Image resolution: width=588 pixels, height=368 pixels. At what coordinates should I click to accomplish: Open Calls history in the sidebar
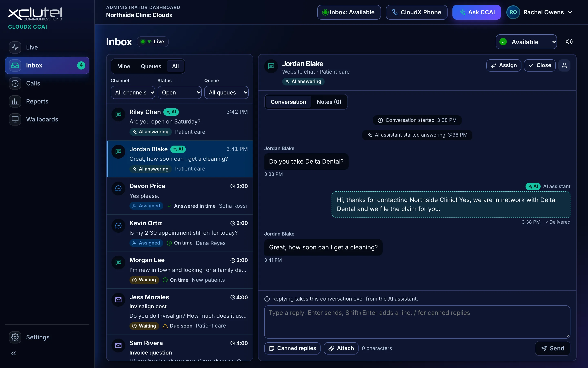coord(47,83)
